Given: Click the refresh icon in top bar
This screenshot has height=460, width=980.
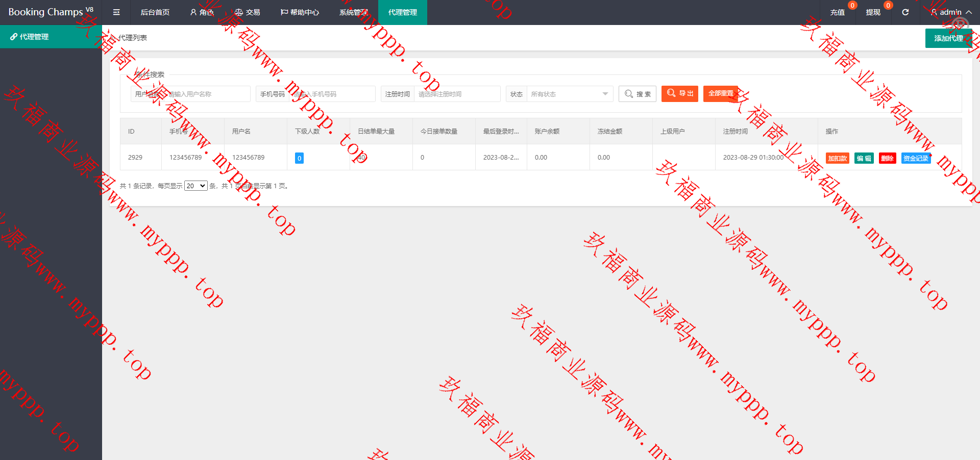Looking at the screenshot, I should coord(905,12).
